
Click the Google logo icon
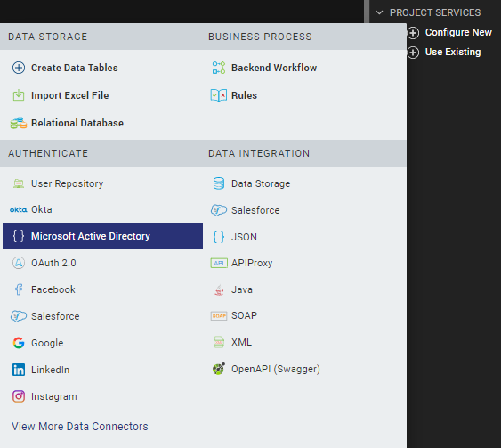tap(19, 343)
